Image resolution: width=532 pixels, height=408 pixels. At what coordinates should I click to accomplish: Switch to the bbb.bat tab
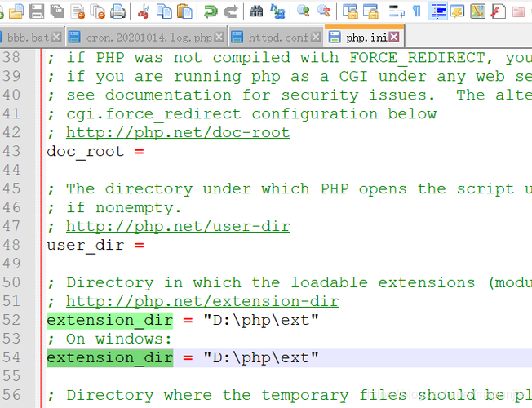28,38
